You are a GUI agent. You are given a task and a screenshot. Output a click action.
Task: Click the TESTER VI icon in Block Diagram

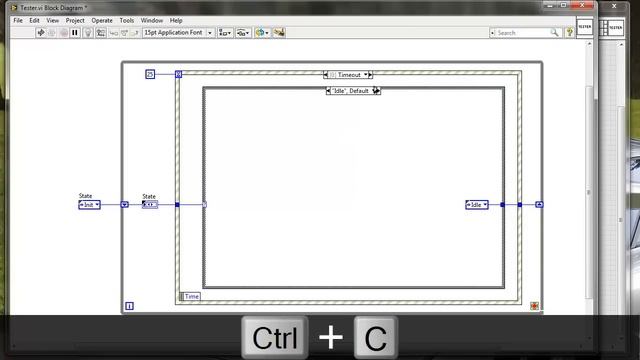tap(584, 27)
